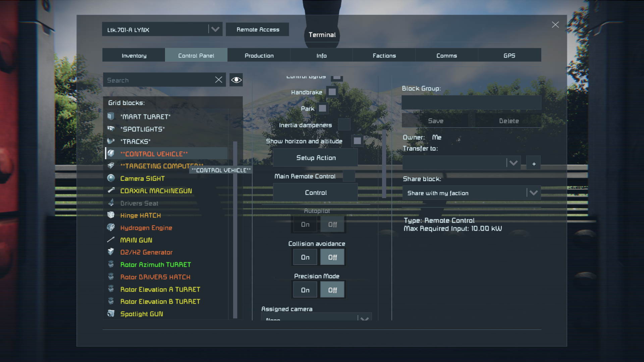Click the *SPOTLIGHTS* group icon
644x362 pixels.
tap(111, 129)
